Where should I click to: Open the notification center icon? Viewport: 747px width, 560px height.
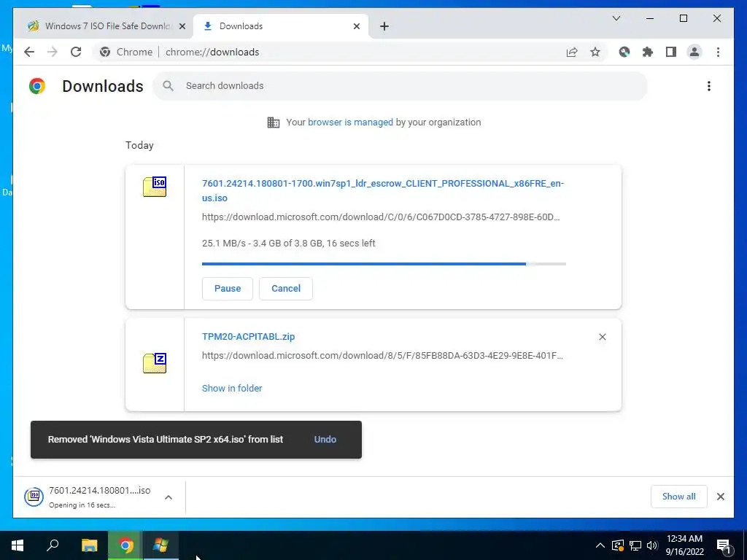pyautogui.click(x=723, y=545)
